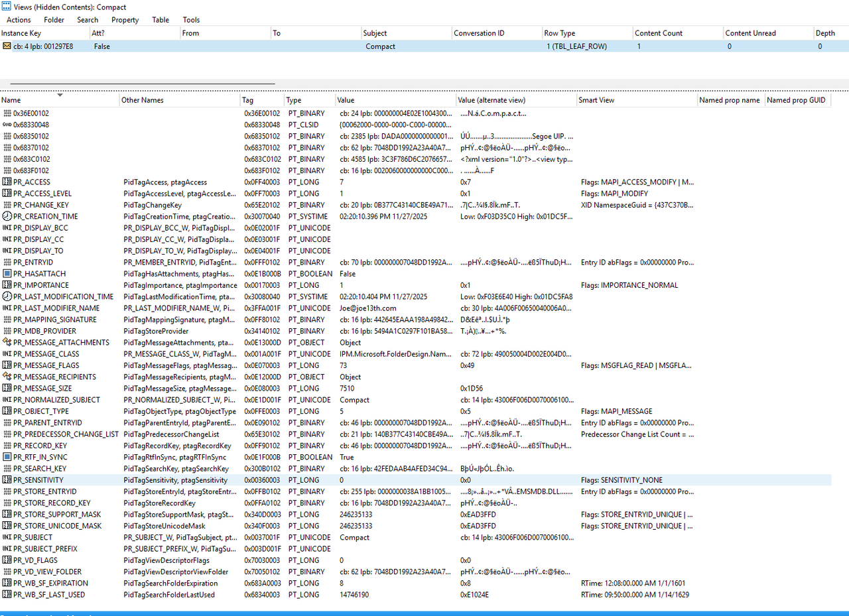Sort the message list by Instance Key column
The width and height of the screenshot is (849, 616).
(x=45, y=33)
